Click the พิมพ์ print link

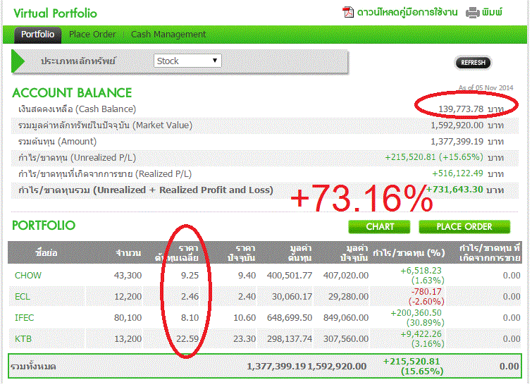(492, 13)
